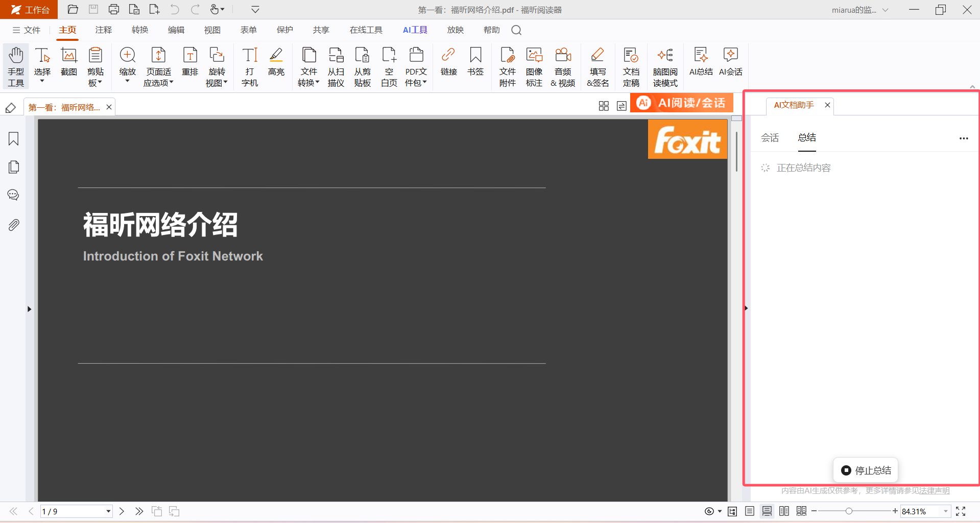Launch AI会话 from the ribbon
This screenshot has height=523, width=980.
pos(731,62)
